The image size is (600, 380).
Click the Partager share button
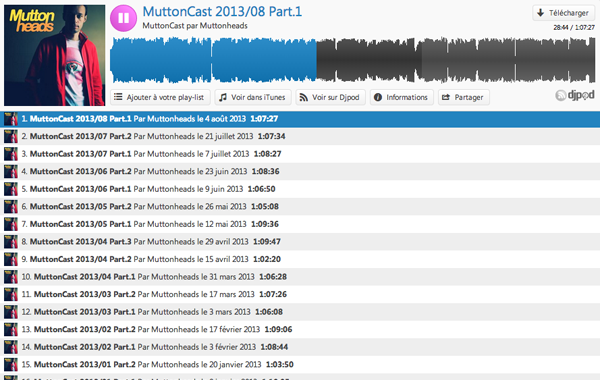coord(464,97)
